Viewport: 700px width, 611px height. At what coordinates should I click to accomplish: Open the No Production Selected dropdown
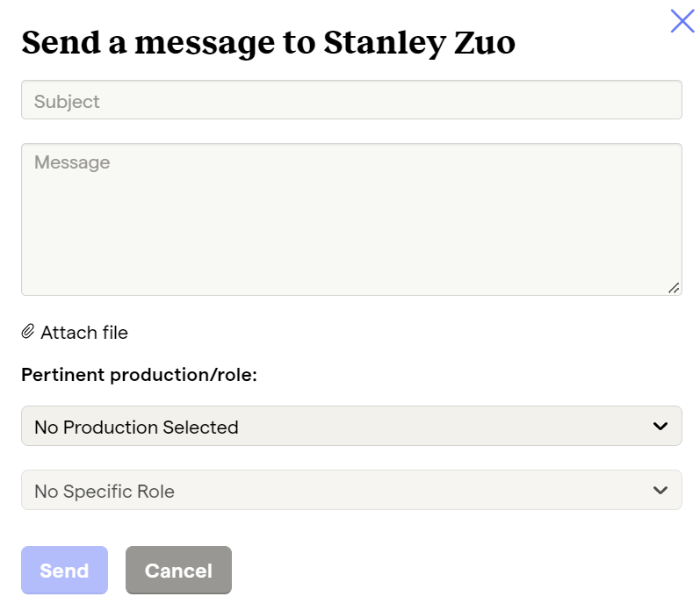point(351,426)
